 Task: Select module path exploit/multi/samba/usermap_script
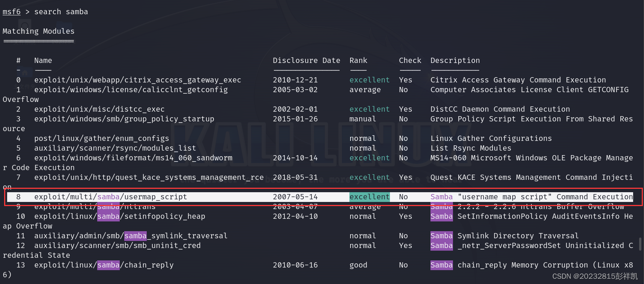click(x=111, y=197)
